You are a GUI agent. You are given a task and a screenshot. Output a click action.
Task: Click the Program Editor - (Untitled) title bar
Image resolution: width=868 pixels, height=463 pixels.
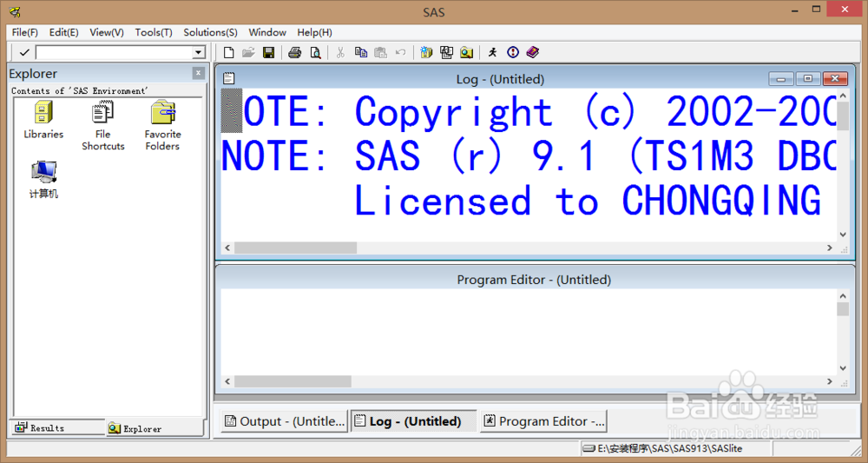[534, 280]
